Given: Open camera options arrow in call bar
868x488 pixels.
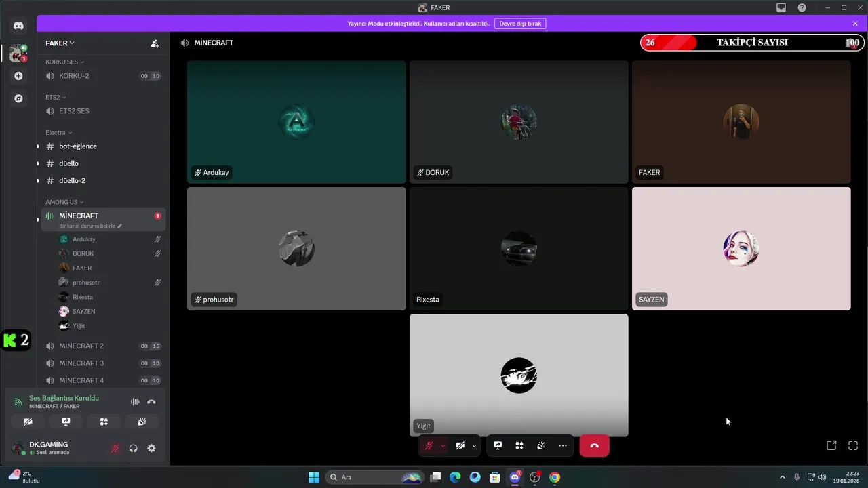Looking at the screenshot, I should point(474,445).
